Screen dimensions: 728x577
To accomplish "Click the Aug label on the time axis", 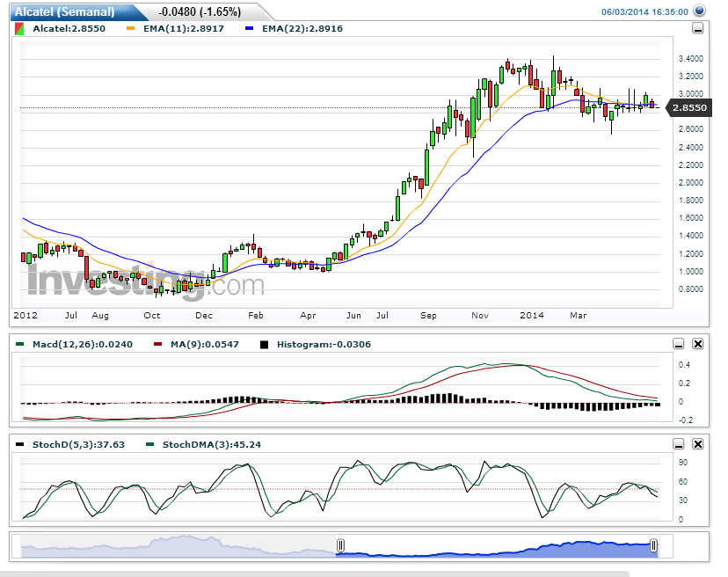I will 100,316.
